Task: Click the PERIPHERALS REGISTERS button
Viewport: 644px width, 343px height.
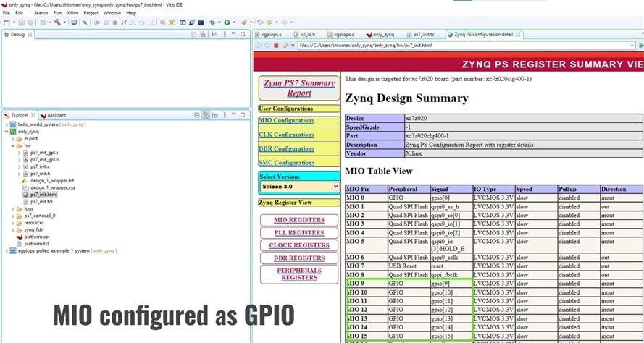Action: click(x=299, y=274)
